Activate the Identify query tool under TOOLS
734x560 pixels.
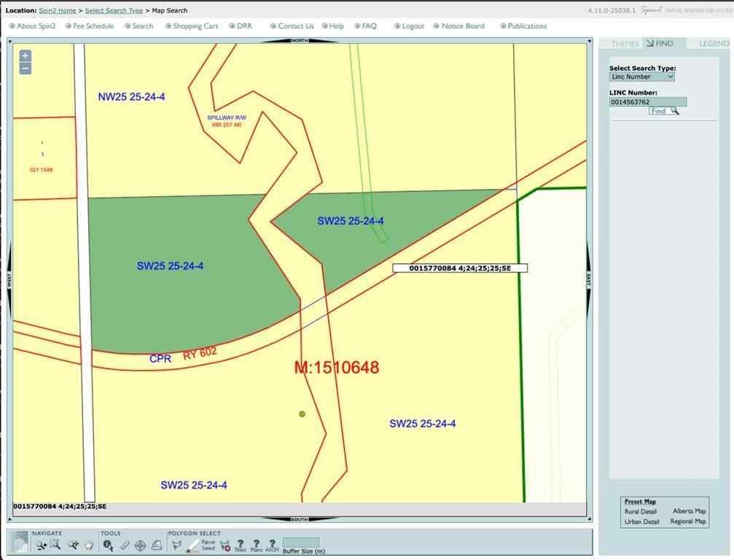coord(107,545)
